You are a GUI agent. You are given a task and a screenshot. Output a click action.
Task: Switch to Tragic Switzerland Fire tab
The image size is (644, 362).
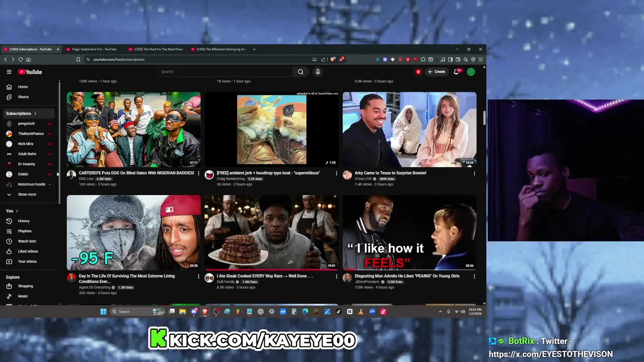[x=94, y=49]
